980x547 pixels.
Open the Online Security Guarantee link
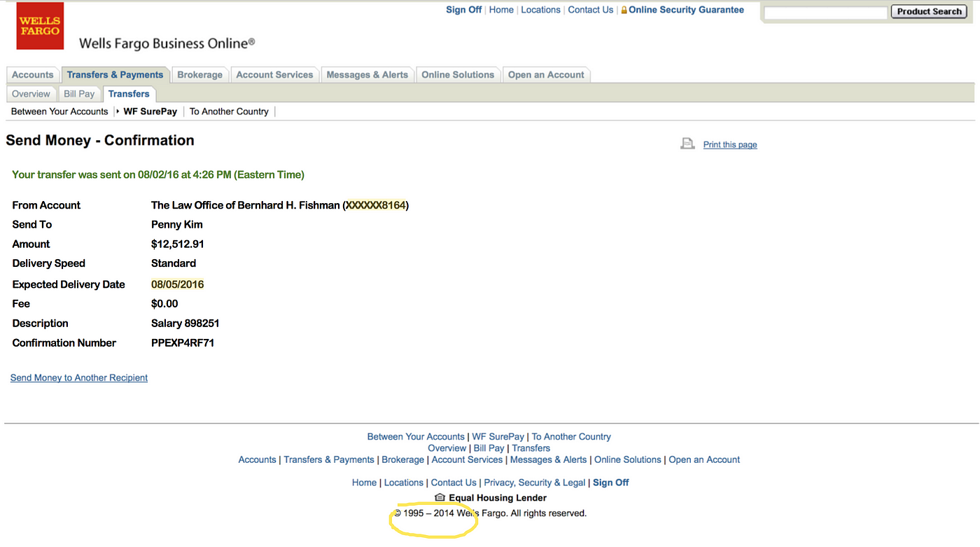click(x=686, y=10)
